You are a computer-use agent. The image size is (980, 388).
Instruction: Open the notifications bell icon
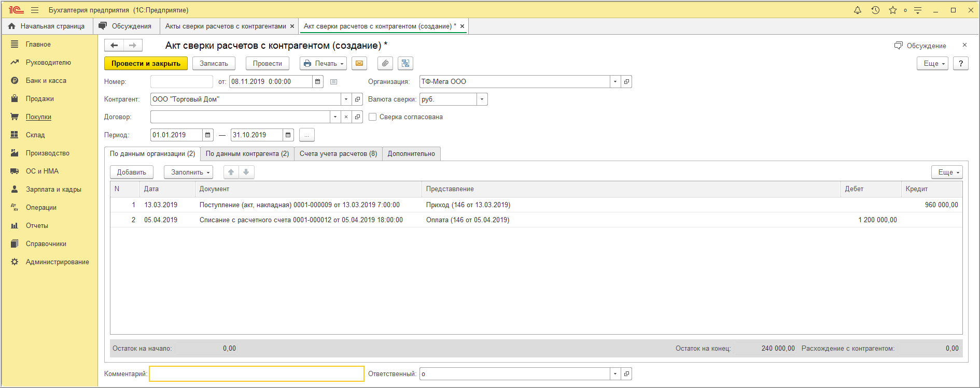[x=858, y=10]
